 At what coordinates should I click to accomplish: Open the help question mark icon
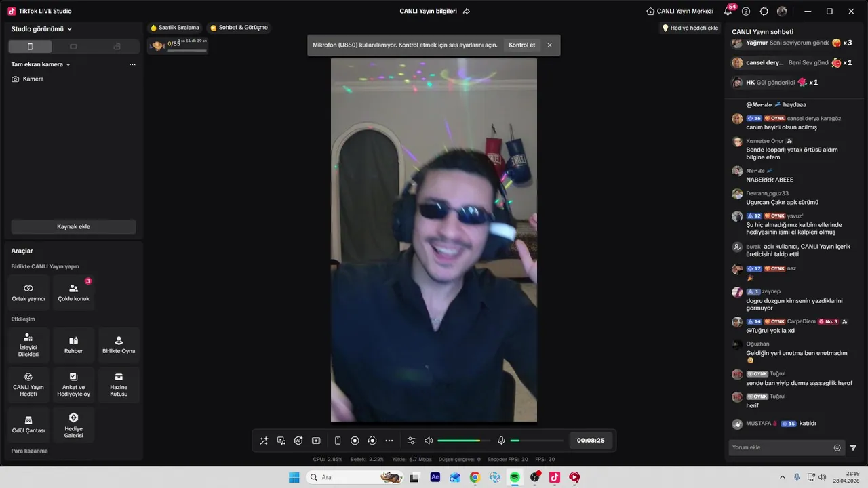[x=746, y=12]
